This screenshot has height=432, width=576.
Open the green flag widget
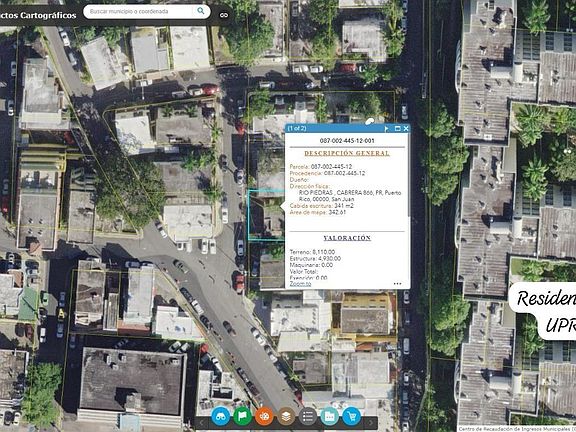click(242, 417)
